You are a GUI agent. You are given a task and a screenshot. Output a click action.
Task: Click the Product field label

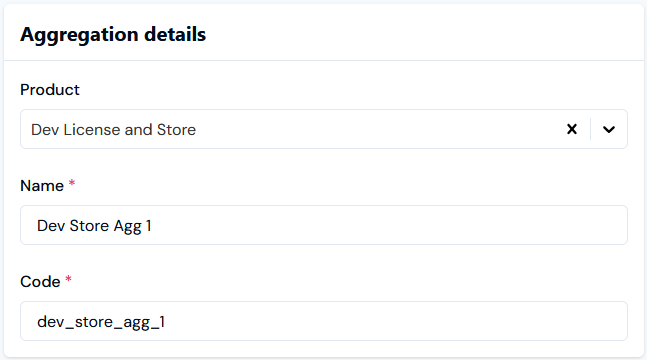click(x=50, y=90)
